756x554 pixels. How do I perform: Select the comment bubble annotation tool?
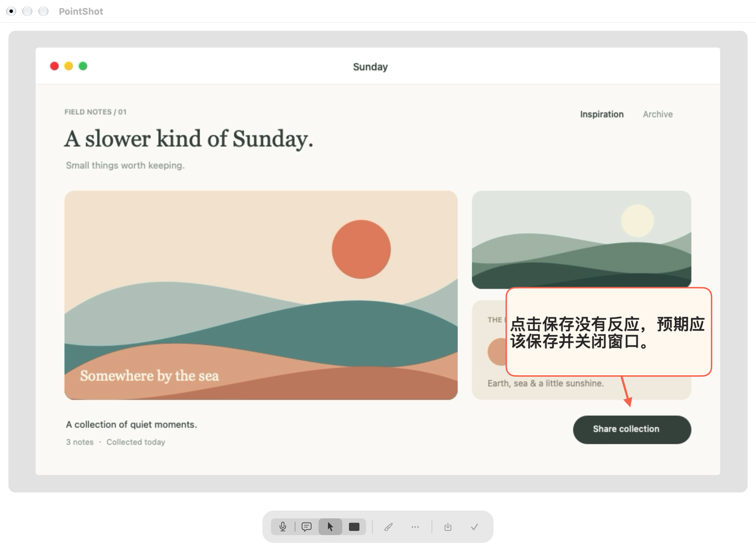click(307, 527)
